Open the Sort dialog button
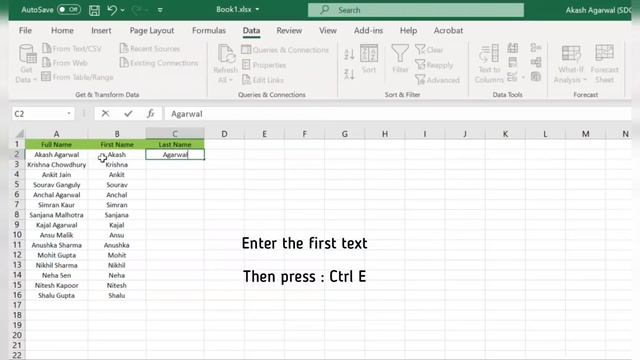The width and height of the screenshot is (640, 360). (369, 59)
